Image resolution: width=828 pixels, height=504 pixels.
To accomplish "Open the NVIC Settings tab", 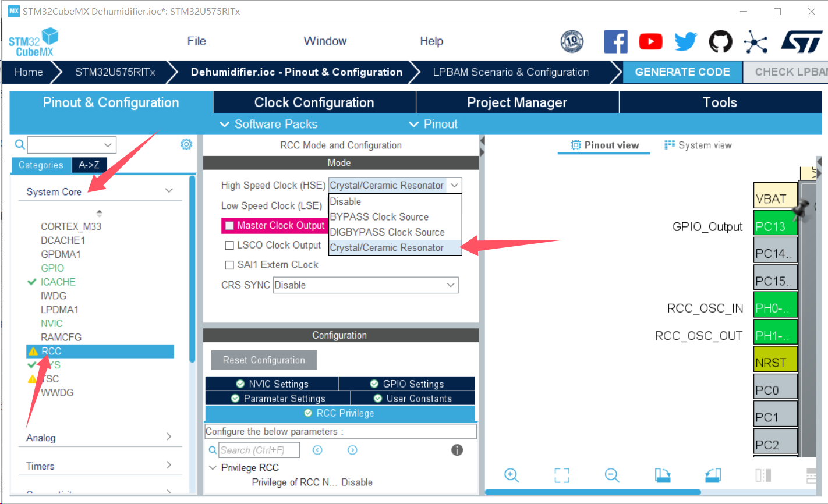I will [x=273, y=384].
